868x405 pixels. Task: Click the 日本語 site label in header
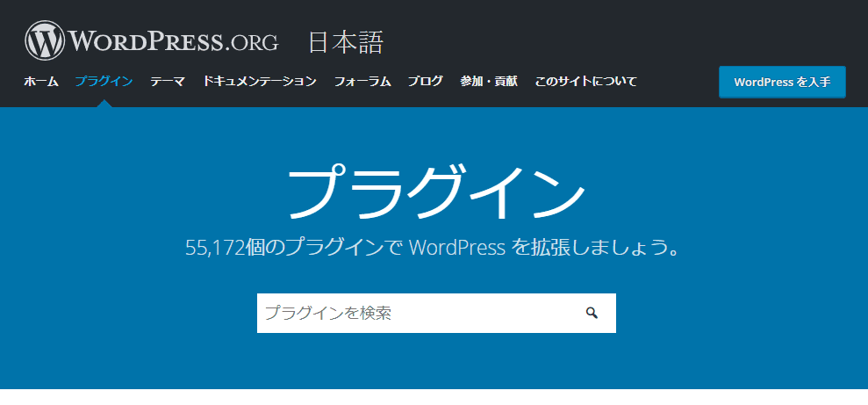click(x=346, y=42)
